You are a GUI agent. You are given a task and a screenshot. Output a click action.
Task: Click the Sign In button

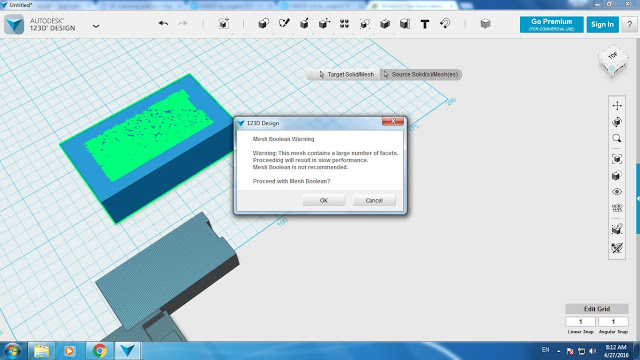tap(602, 24)
